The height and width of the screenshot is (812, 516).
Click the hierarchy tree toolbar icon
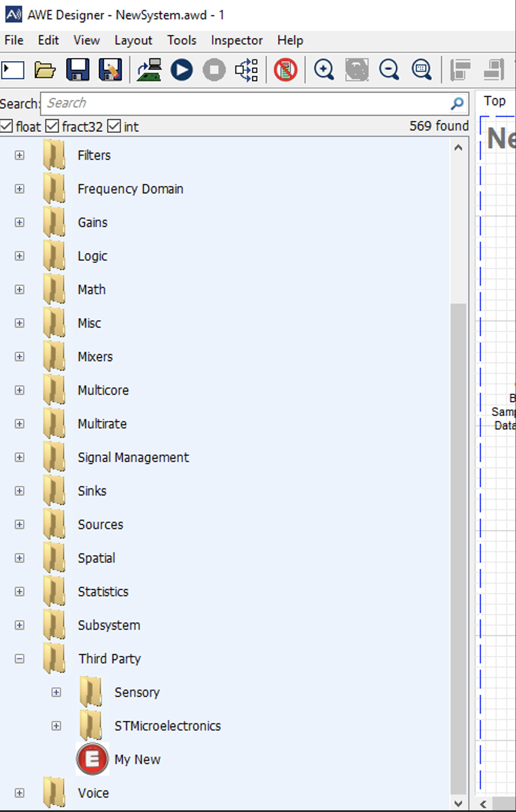(x=247, y=70)
